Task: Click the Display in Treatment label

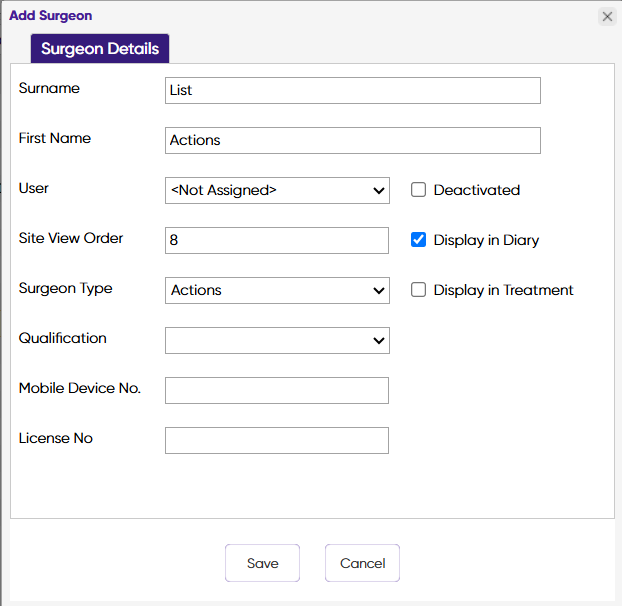Action: coord(503,290)
